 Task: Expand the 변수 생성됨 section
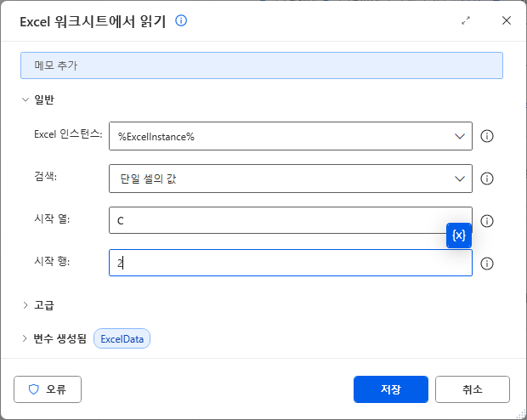(25, 338)
